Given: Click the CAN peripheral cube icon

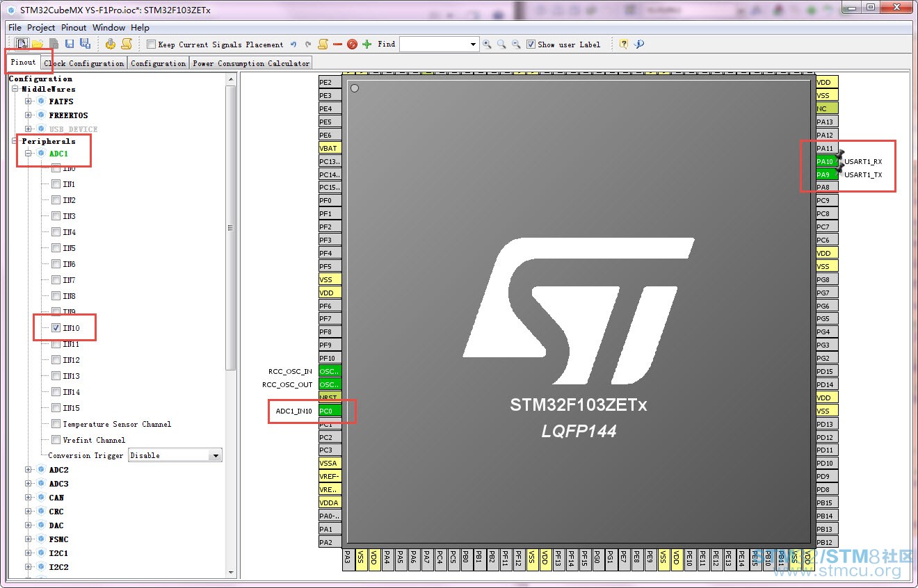Looking at the screenshot, I should tap(41, 498).
